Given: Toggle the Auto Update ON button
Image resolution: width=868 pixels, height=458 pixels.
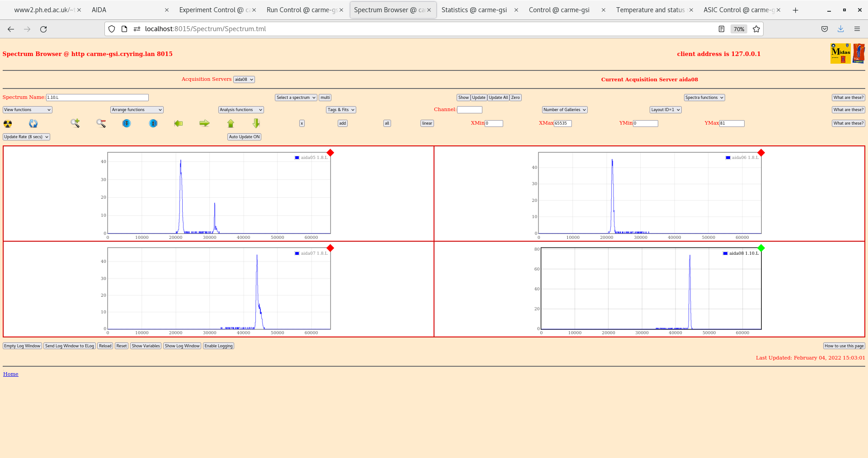Looking at the screenshot, I should [x=244, y=137].
